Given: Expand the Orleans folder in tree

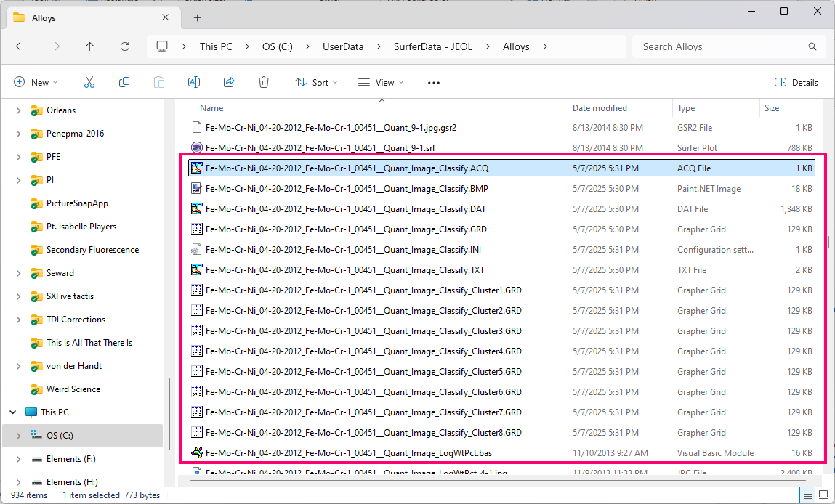Looking at the screenshot, I should coord(18,110).
